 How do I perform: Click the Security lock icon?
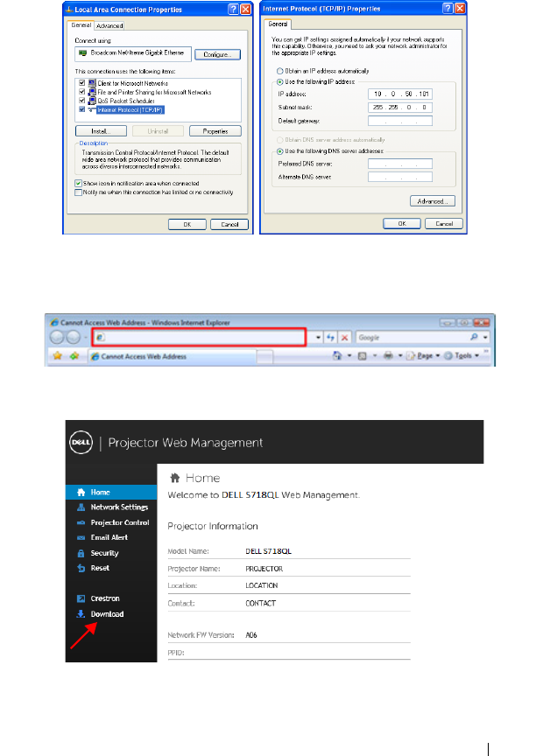[81, 553]
